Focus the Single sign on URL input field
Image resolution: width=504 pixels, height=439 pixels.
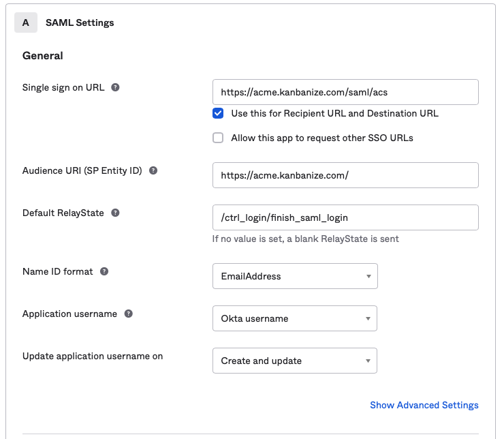(345, 92)
